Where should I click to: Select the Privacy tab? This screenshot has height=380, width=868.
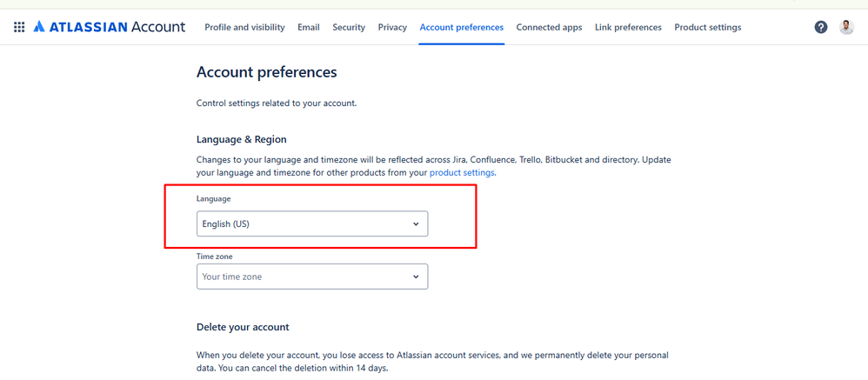pos(392,27)
